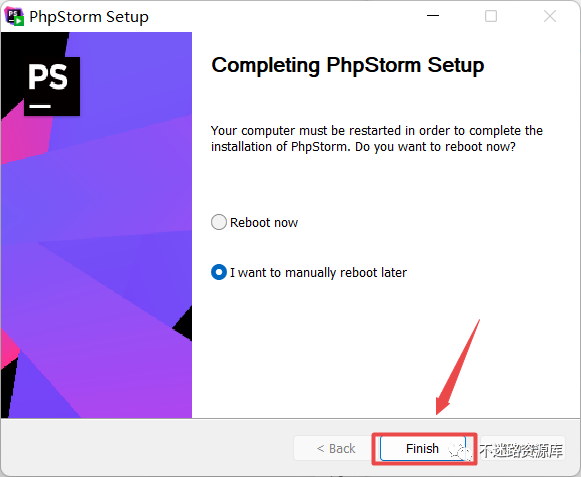Click the button hidden behind Chinese watermark
The height and width of the screenshot is (477, 581).
click(x=522, y=448)
